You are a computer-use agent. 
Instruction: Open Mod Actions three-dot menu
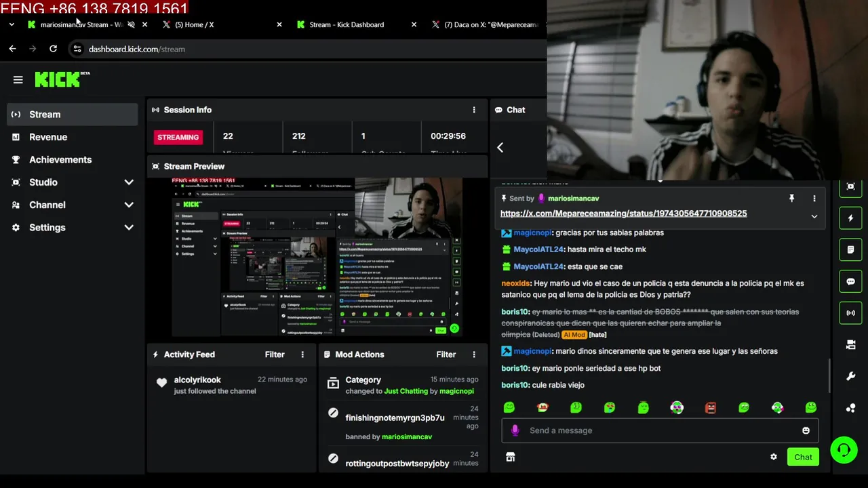474,354
